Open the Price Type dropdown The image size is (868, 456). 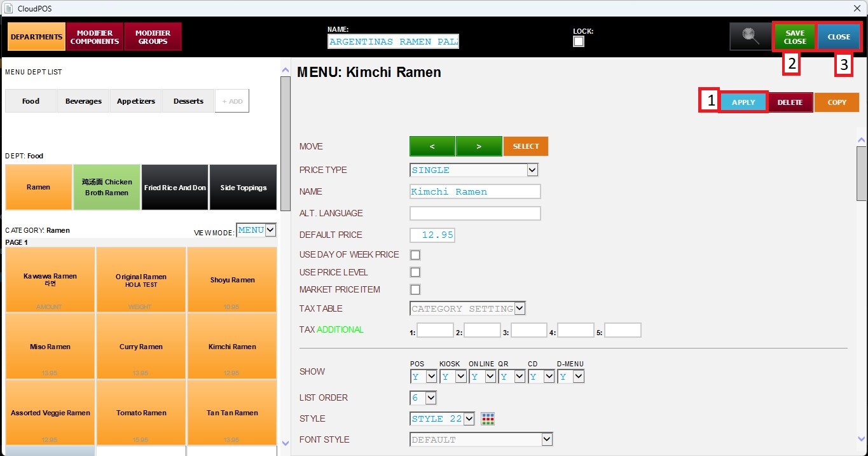point(474,170)
